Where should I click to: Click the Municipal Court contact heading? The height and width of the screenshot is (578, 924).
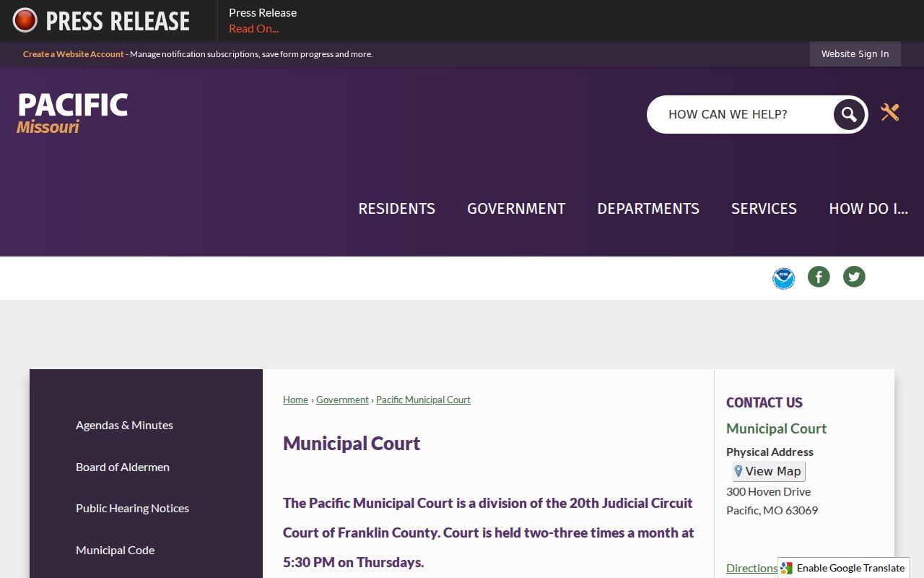776,428
